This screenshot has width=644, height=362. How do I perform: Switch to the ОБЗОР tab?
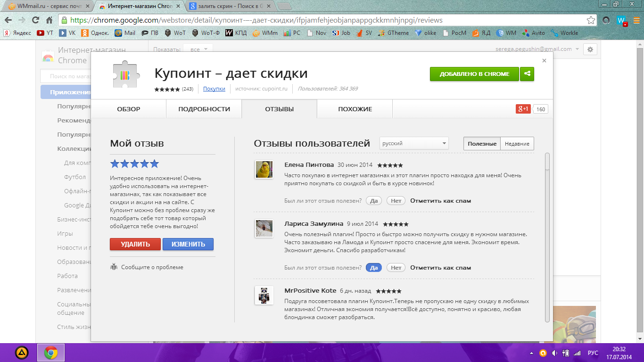[x=129, y=109]
